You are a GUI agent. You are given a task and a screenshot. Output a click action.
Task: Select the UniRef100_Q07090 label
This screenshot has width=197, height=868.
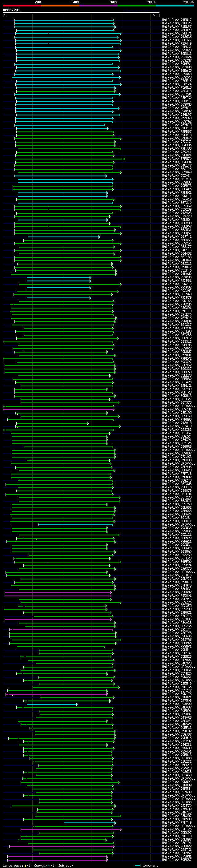[177, 67]
